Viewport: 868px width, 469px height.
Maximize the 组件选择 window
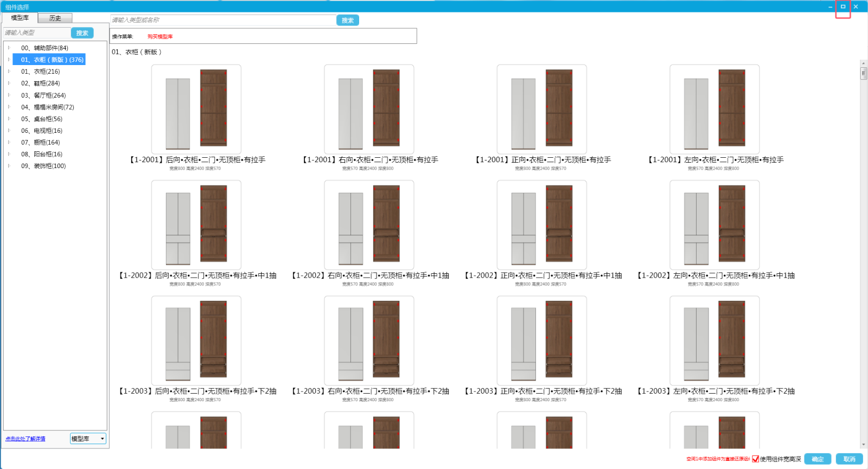(843, 7)
